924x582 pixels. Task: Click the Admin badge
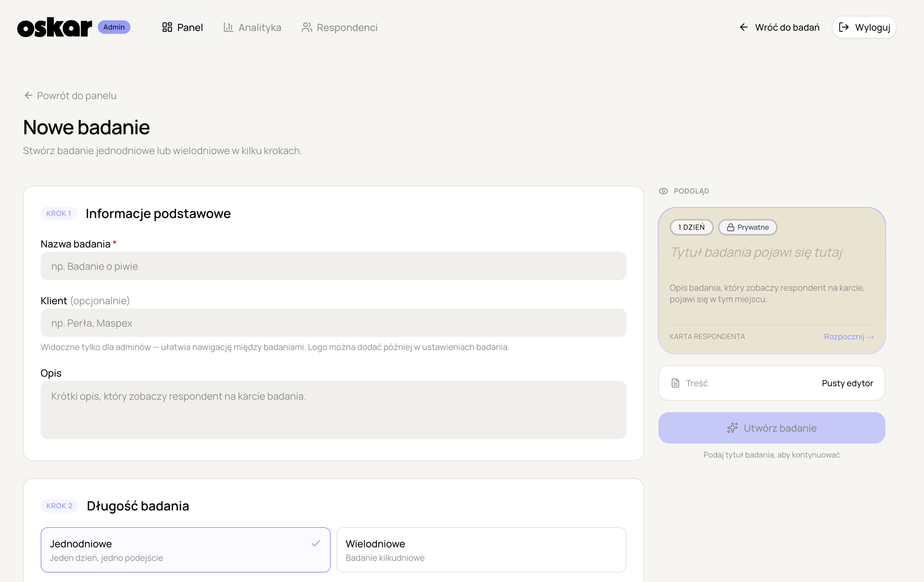114,27
